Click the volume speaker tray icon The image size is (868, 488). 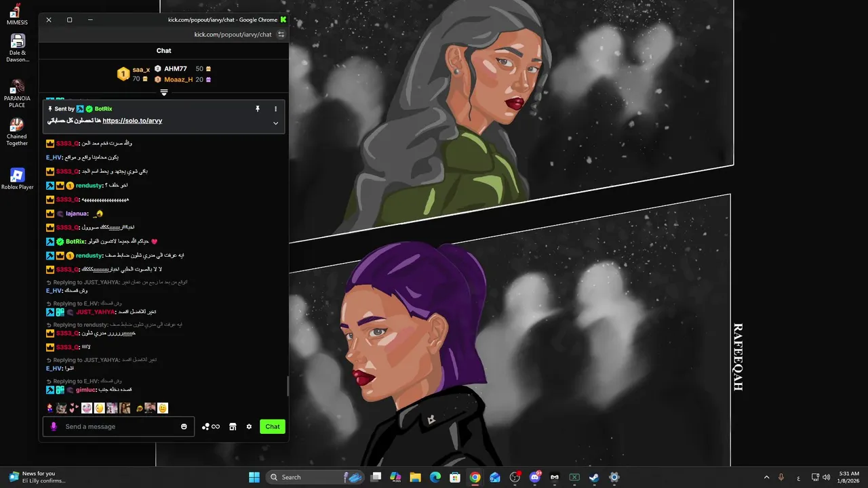click(x=827, y=477)
